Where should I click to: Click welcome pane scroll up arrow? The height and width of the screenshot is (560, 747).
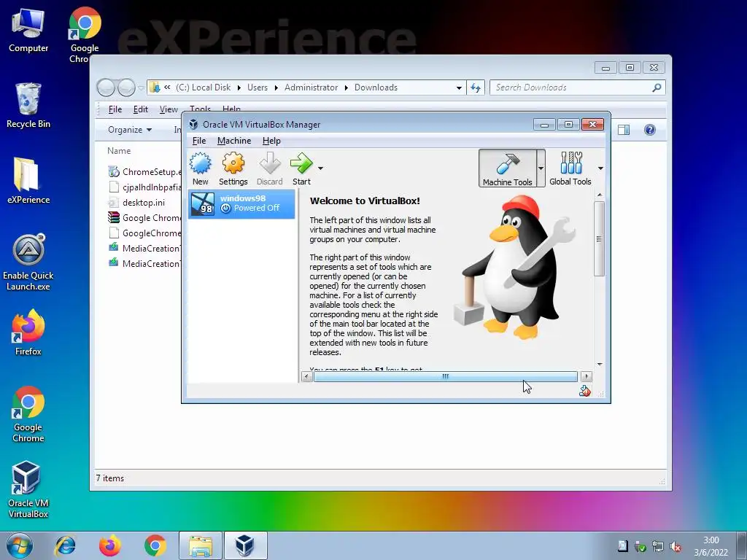[600, 195]
